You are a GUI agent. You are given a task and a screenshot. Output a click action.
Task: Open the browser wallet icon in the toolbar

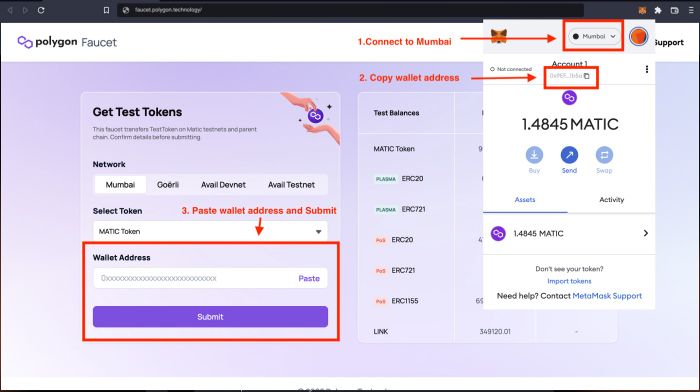[675, 10]
